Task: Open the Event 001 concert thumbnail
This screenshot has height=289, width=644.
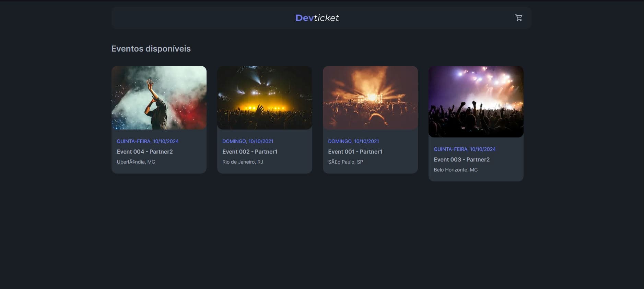Action: [370, 98]
